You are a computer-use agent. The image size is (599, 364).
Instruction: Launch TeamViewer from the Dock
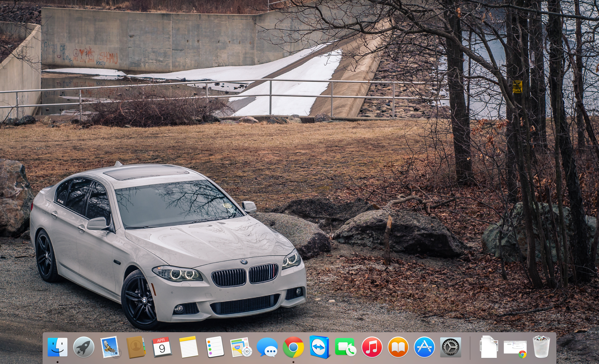[x=319, y=347]
